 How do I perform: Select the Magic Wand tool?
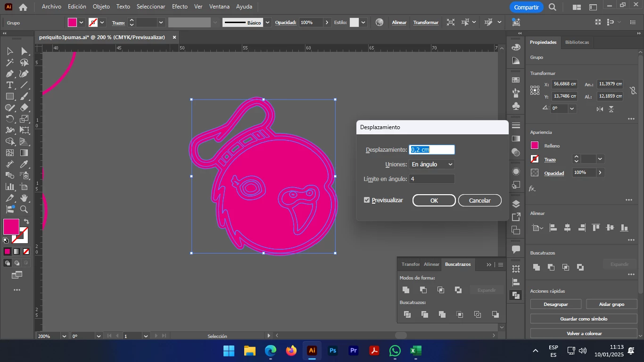[x=10, y=62]
